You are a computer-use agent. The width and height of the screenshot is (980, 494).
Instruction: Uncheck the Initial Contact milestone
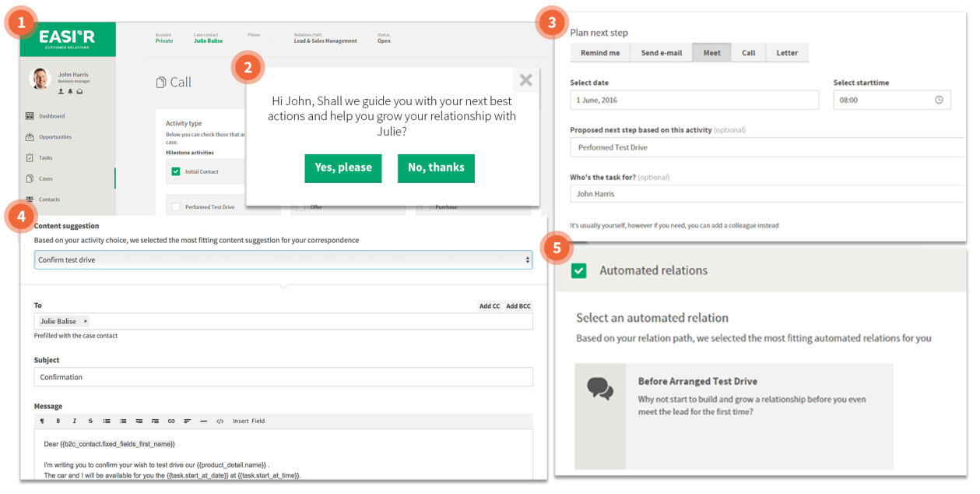[x=176, y=171]
